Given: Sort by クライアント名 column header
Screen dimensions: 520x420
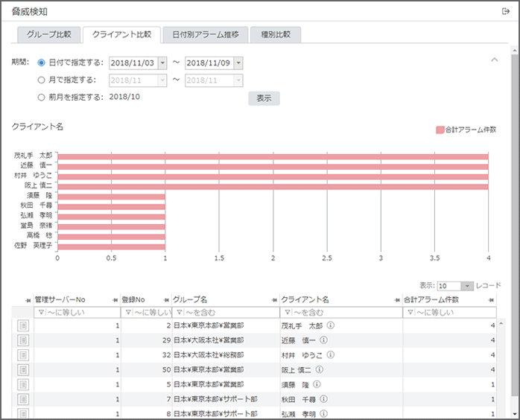Looking at the screenshot, I should coord(305,299).
